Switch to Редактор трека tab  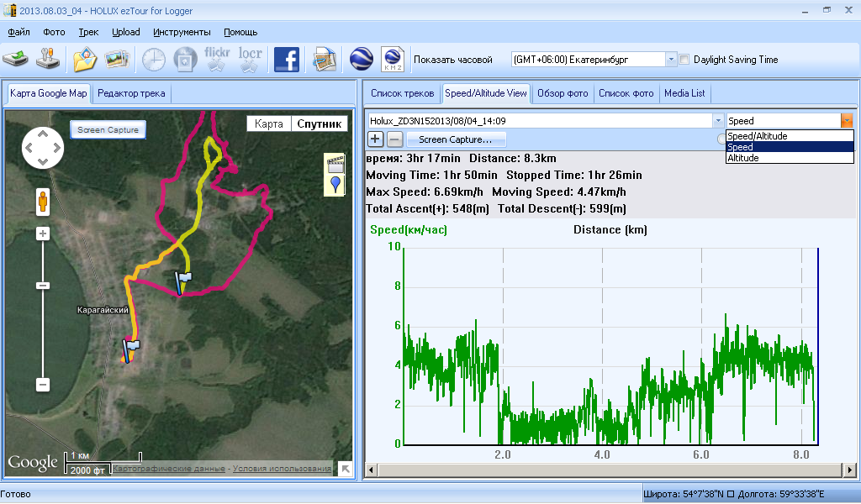click(131, 93)
